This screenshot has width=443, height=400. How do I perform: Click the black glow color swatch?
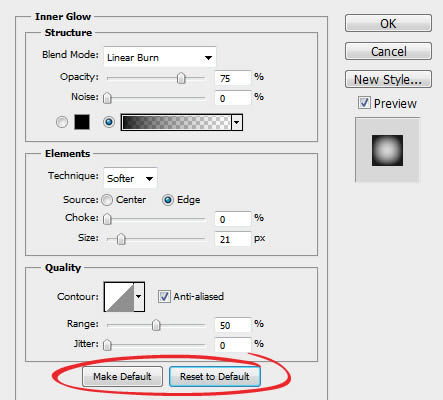tap(82, 122)
